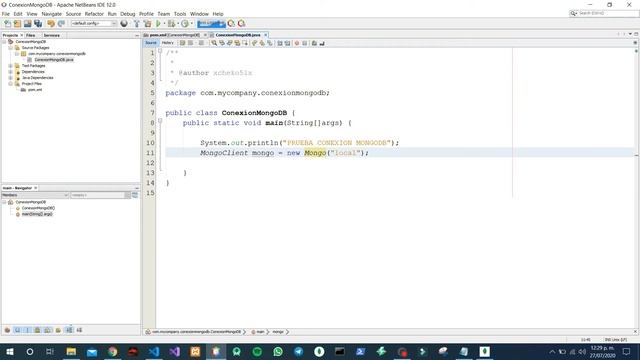Click the Redo toolbar icon
The width and height of the screenshot is (640, 360).
point(61,24)
